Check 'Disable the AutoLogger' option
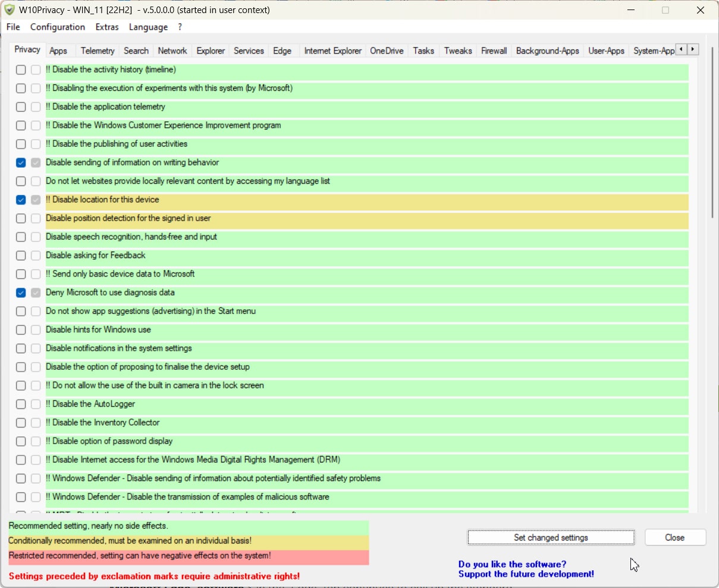The width and height of the screenshot is (719, 588). (21, 404)
